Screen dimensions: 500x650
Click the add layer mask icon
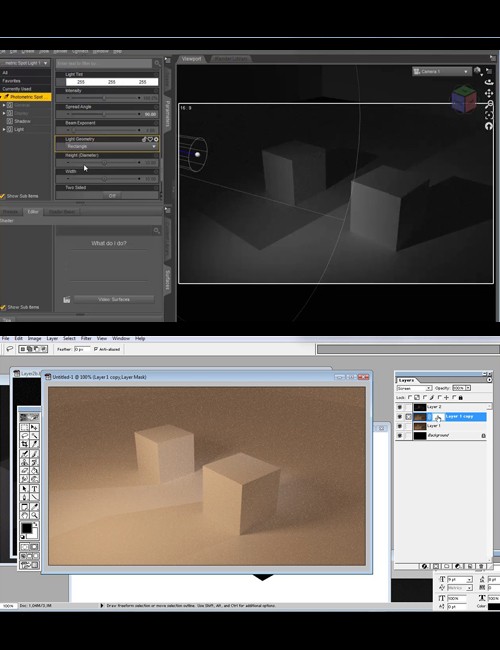click(x=436, y=566)
